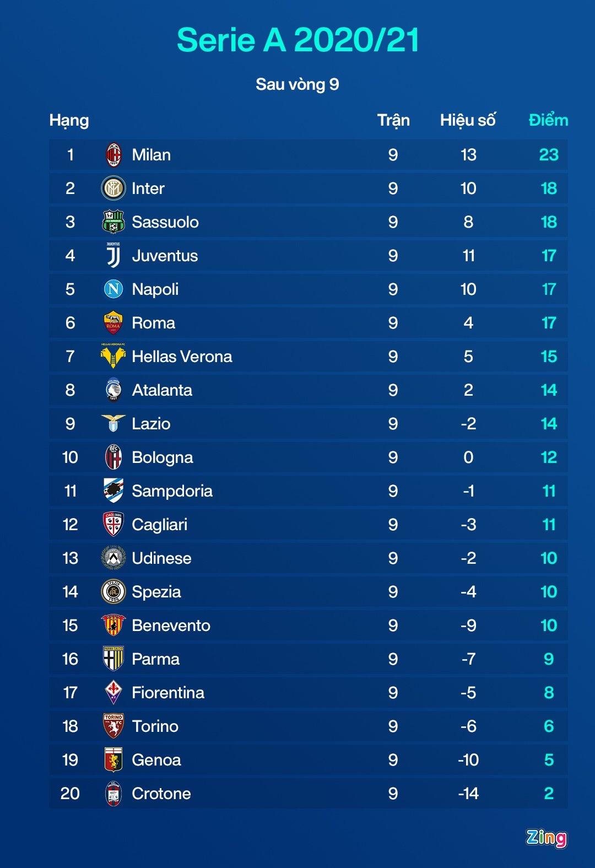The image size is (595, 868).
Task: Click the Sampdoria team badge
Action: (x=113, y=490)
